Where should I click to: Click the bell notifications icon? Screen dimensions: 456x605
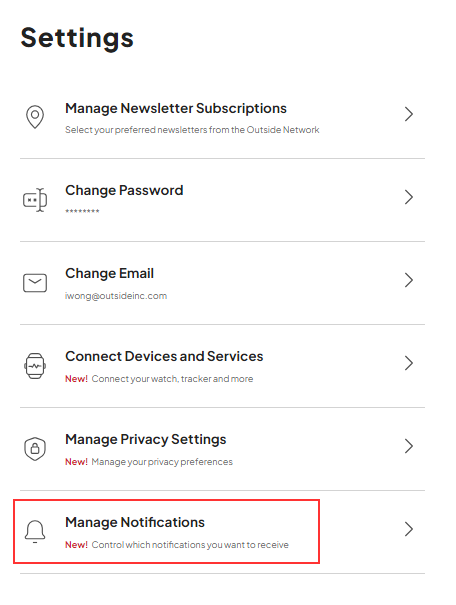(x=35, y=532)
